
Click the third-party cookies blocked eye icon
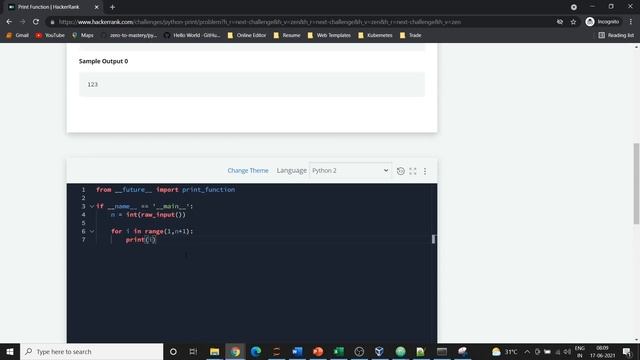pos(560,22)
